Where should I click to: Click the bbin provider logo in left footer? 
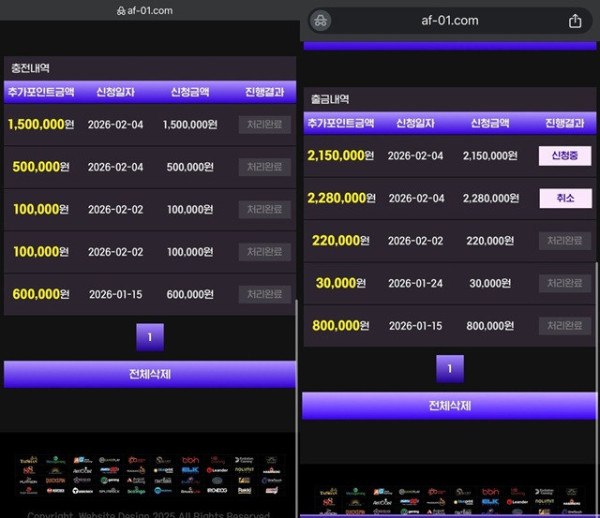(190, 460)
